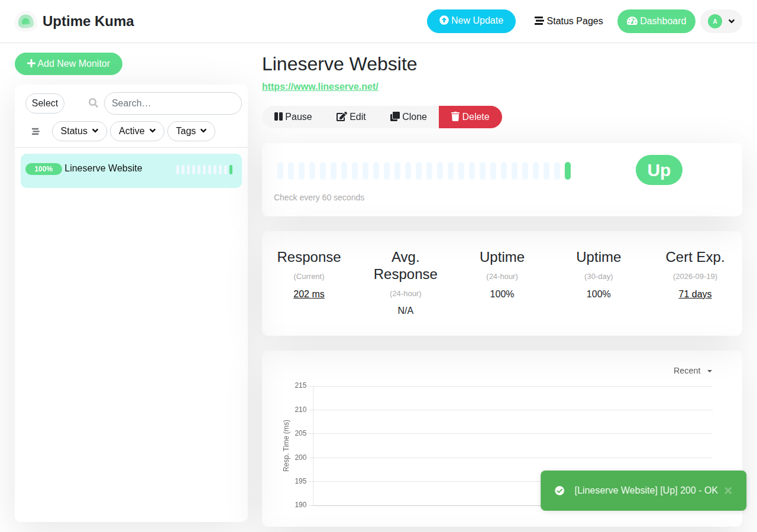This screenshot has height=532, width=757.
Task: Click the list filter lines icon
Action: coord(35,131)
